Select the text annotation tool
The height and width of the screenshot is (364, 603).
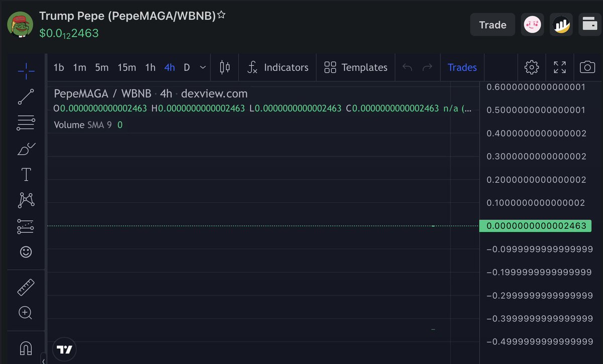[26, 175]
